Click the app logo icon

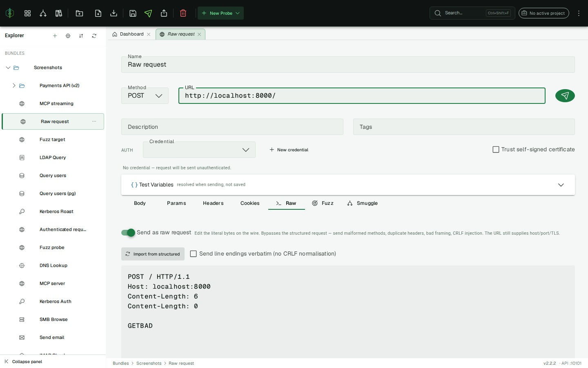[x=10, y=13]
